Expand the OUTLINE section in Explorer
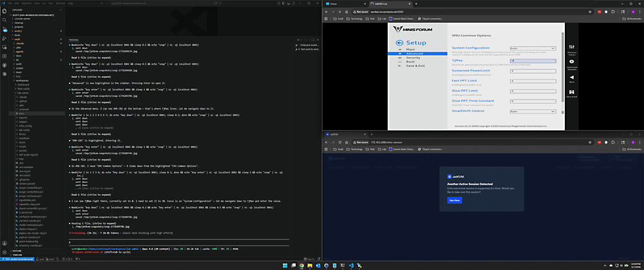644x270 pixels. (17, 250)
